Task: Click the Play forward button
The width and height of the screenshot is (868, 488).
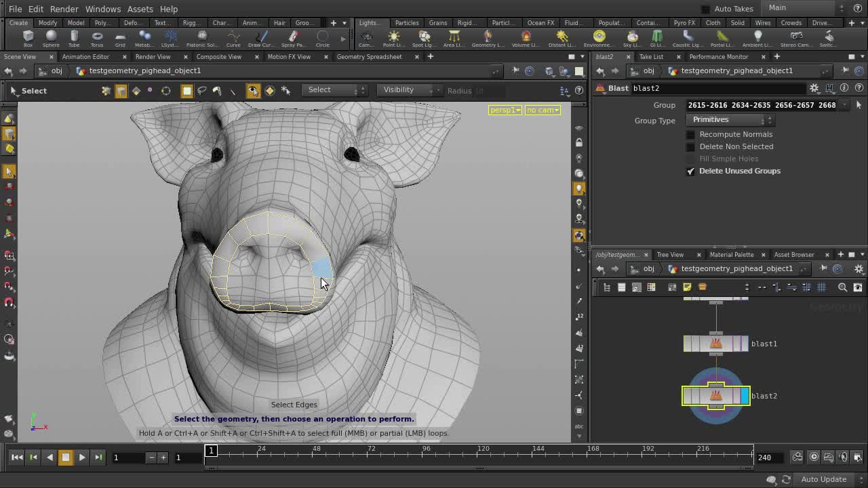Action: [82, 457]
